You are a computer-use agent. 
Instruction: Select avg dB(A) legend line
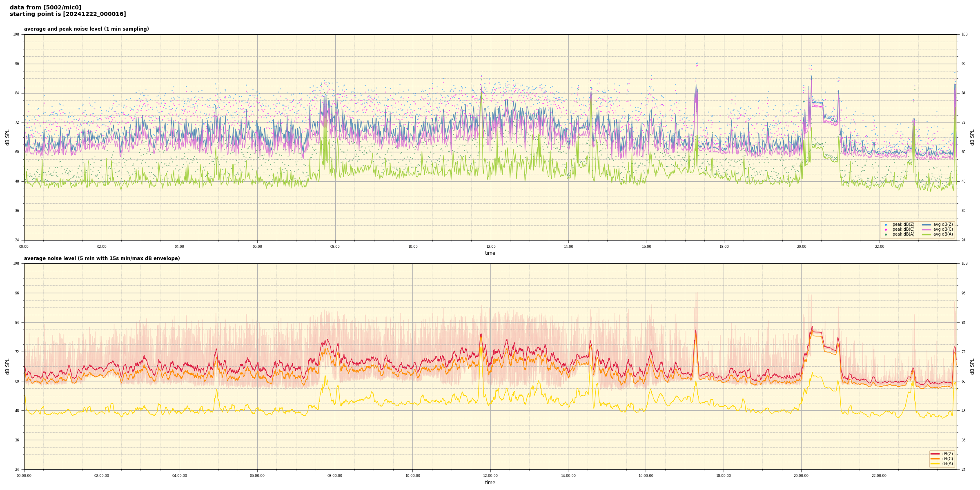click(927, 234)
